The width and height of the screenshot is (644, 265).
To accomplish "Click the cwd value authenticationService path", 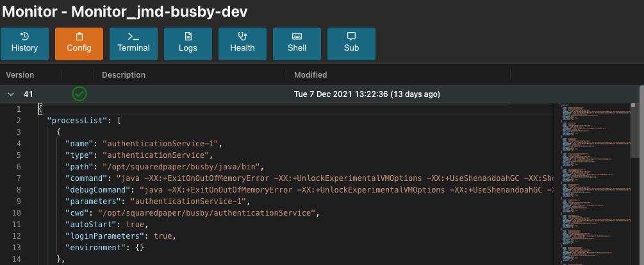I will pos(206,213).
